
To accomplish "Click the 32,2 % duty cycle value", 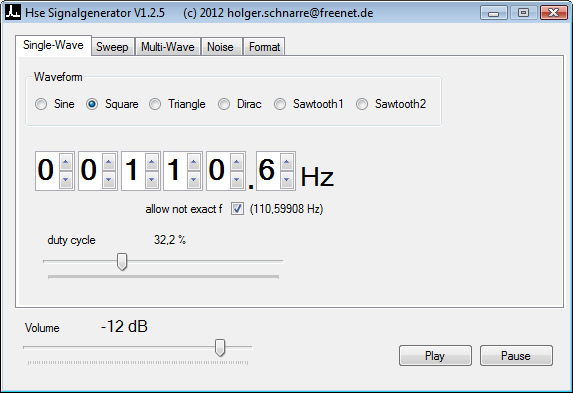I will coord(170,240).
